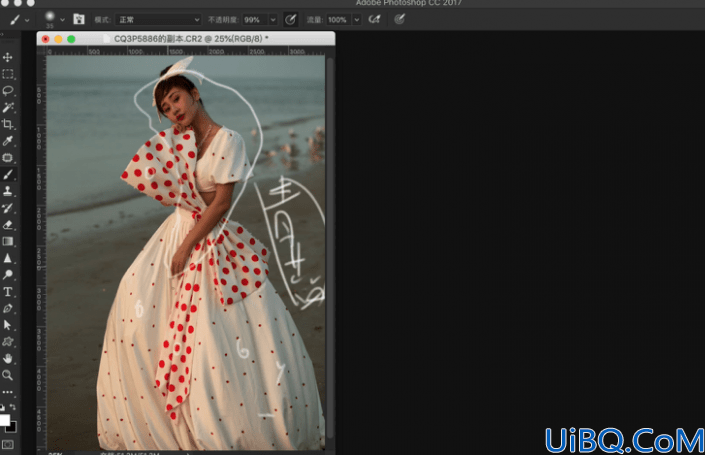Select the Eyedropper tool

click(x=8, y=141)
